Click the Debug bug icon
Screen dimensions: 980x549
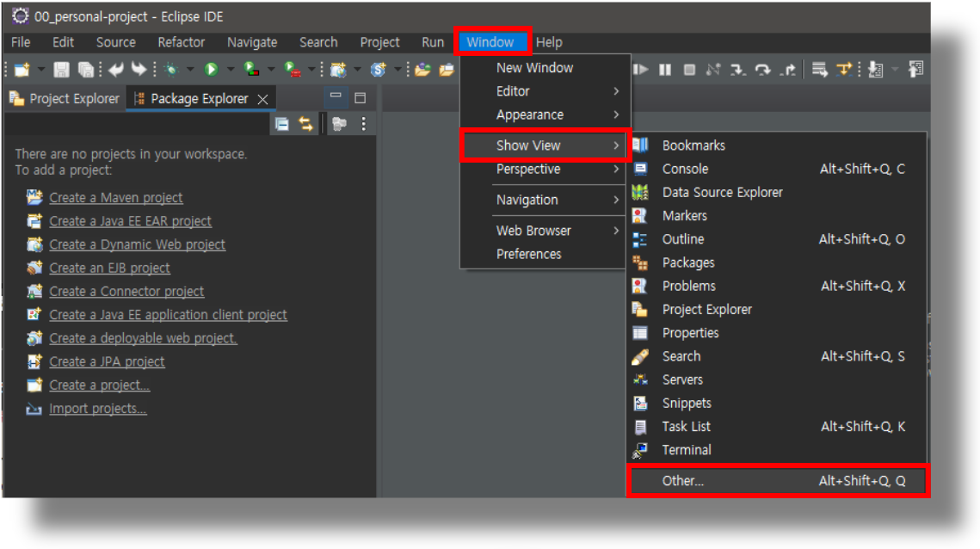[x=170, y=70]
